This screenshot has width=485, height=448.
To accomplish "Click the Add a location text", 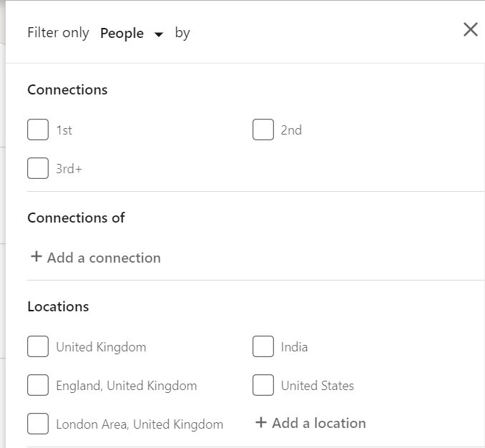I will (318, 423).
